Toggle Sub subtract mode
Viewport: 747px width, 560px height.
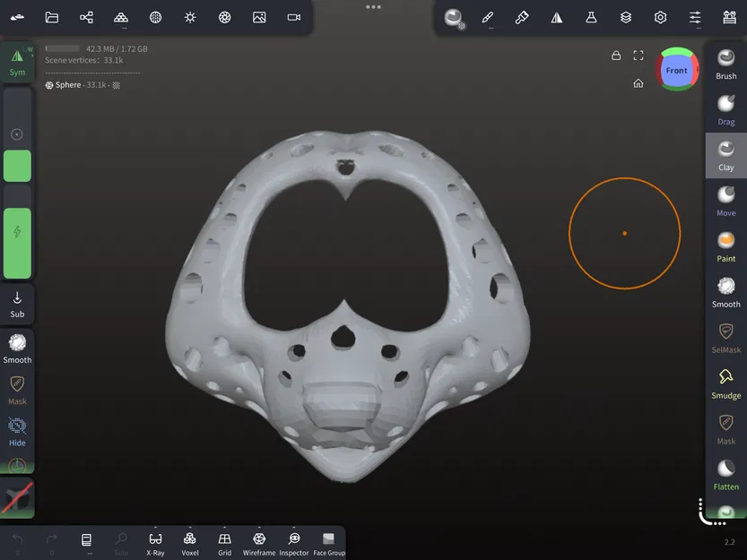pos(17,305)
